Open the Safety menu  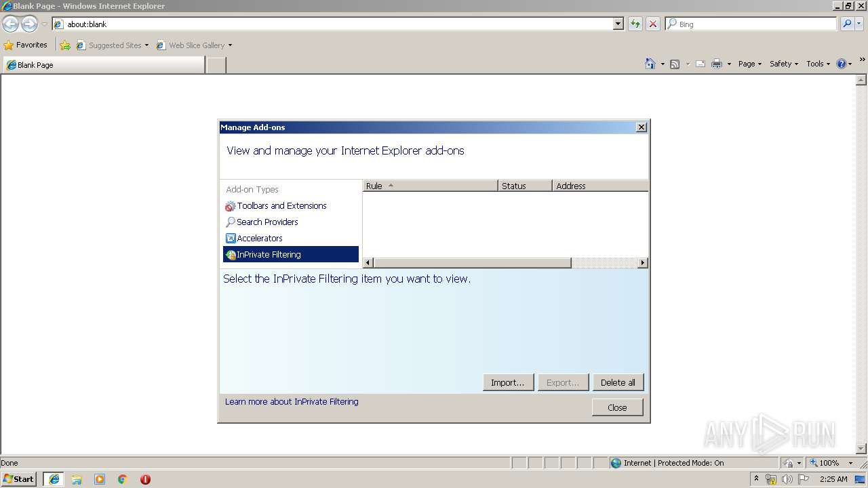click(784, 64)
